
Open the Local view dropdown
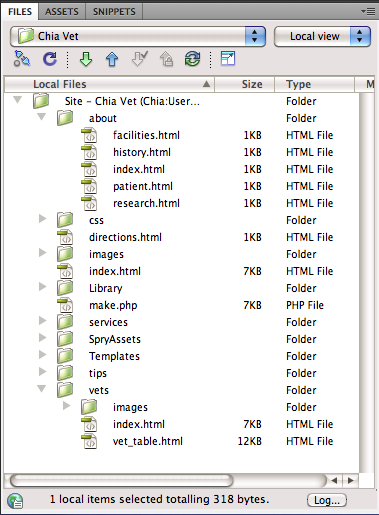(x=322, y=36)
